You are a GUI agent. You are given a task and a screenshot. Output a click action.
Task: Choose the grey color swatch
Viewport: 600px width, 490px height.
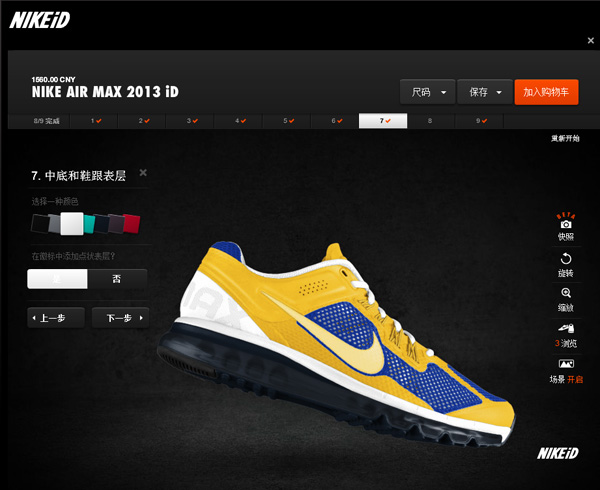(54, 224)
